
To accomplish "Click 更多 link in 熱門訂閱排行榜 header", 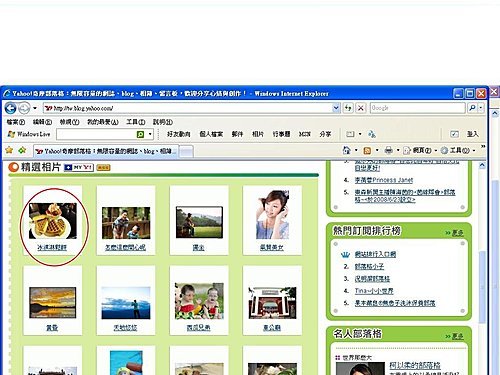I will (x=457, y=233).
